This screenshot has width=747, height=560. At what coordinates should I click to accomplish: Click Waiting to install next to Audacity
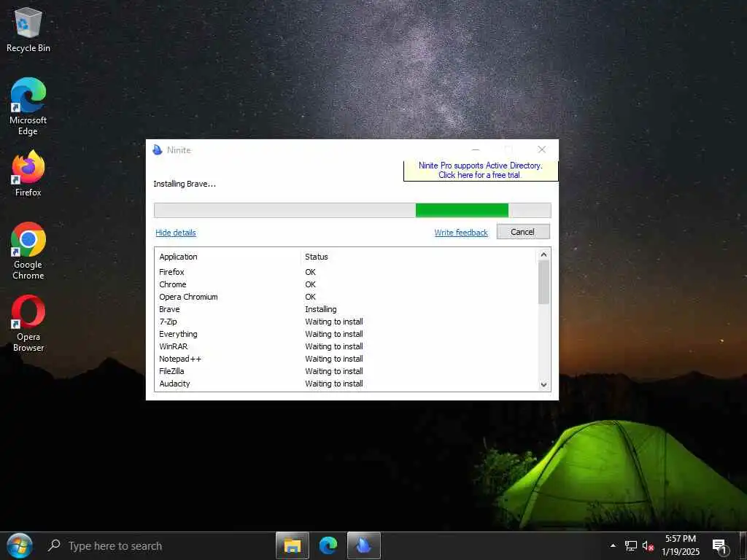tap(334, 384)
